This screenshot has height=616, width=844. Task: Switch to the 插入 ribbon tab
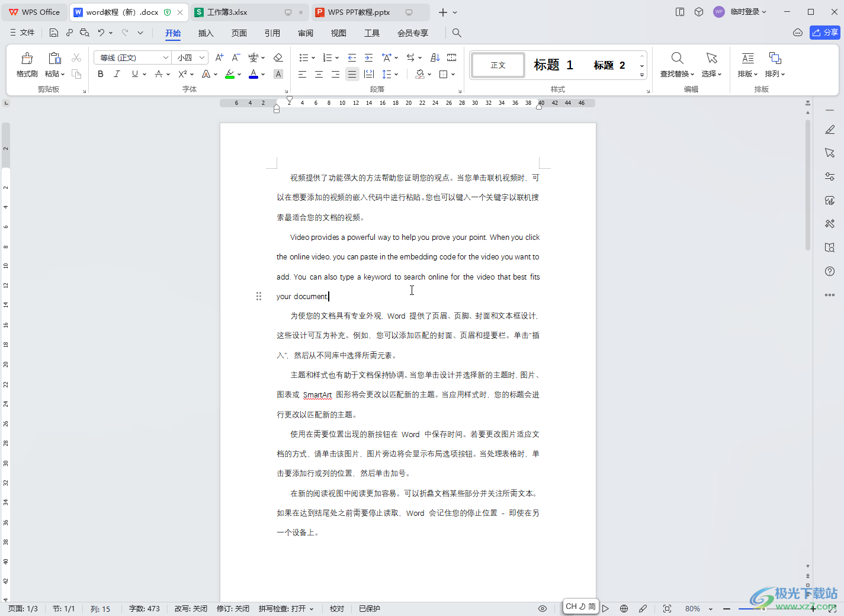point(206,33)
